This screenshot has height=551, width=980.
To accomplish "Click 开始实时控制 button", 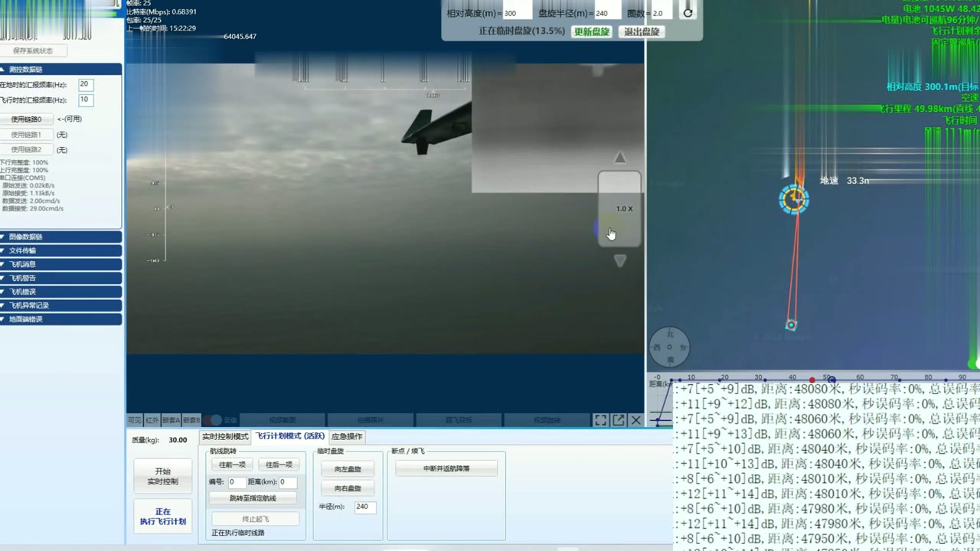I will point(162,476).
